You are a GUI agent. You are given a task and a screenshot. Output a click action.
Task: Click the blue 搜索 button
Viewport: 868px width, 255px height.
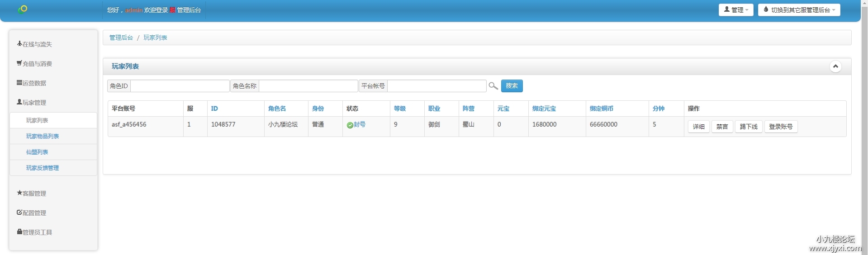(x=512, y=86)
